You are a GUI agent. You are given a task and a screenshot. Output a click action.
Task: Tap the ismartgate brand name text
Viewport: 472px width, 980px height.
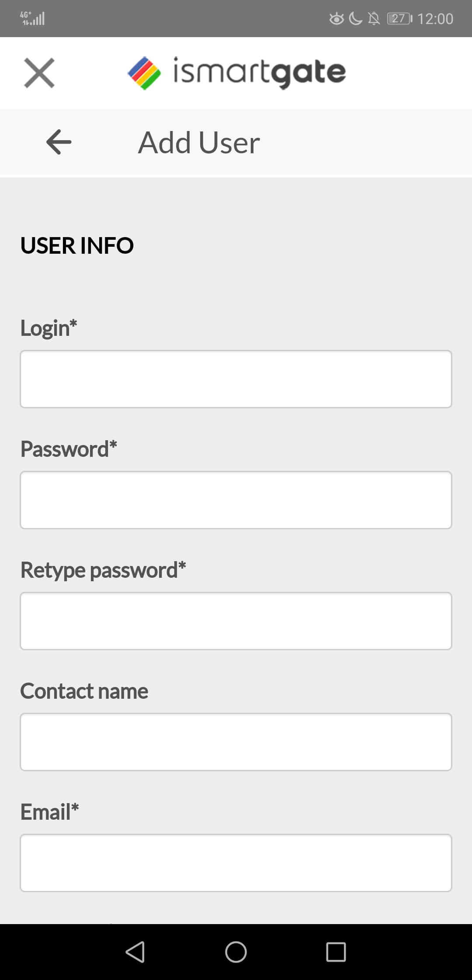click(x=260, y=72)
